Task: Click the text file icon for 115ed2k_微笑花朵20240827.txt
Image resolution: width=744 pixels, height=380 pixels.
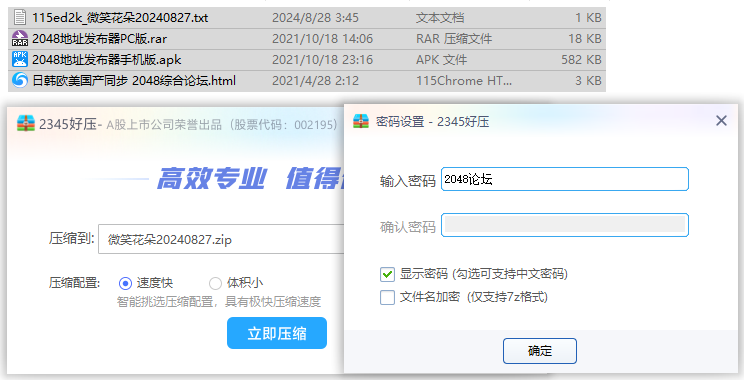Action: coord(19,18)
